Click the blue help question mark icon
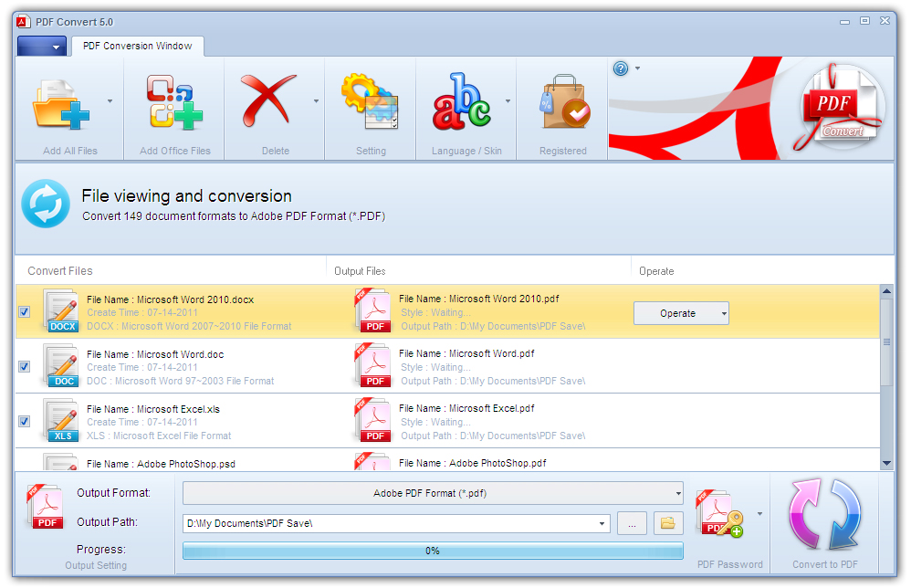Screen dimensions: 911x588 [621, 68]
